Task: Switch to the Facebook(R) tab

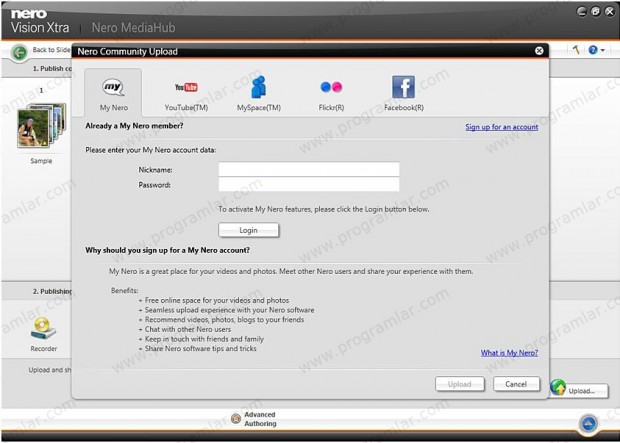Action: pos(403,93)
